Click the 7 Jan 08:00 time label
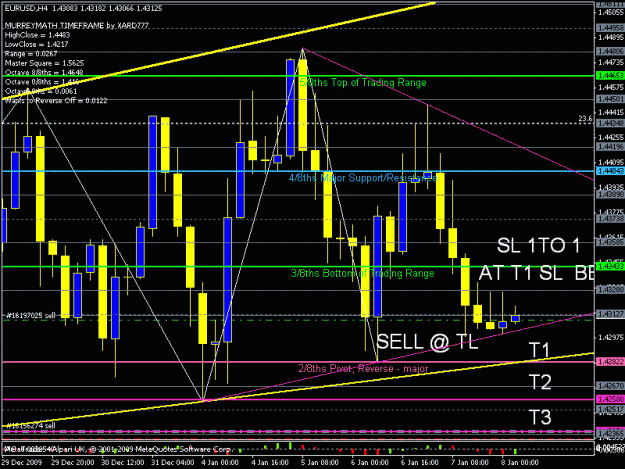This screenshot has width=625, height=469. click(470, 463)
